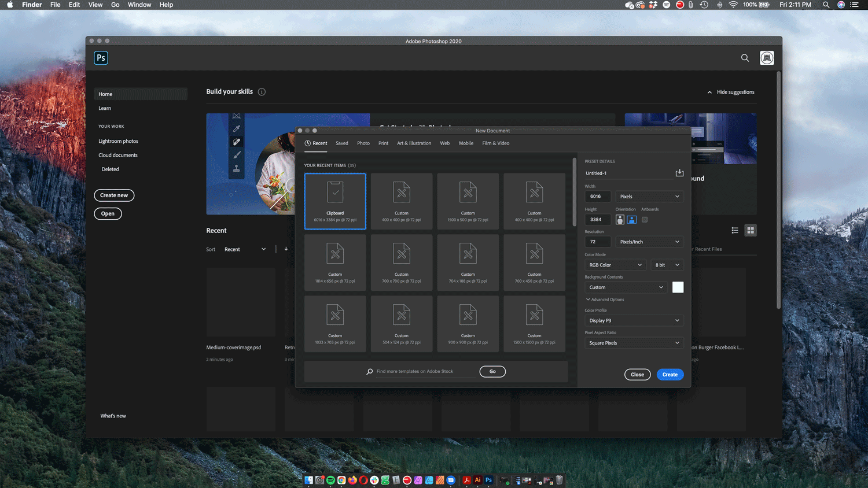Open System Preferences from the Dock
Screen dimensions: 868x488
(319, 480)
